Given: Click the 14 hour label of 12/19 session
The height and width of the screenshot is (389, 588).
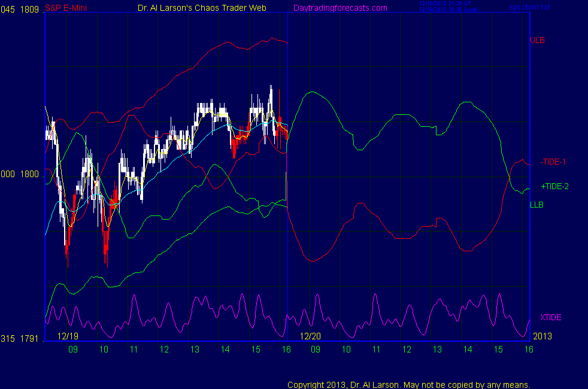Looking at the screenshot, I should 225,350.
